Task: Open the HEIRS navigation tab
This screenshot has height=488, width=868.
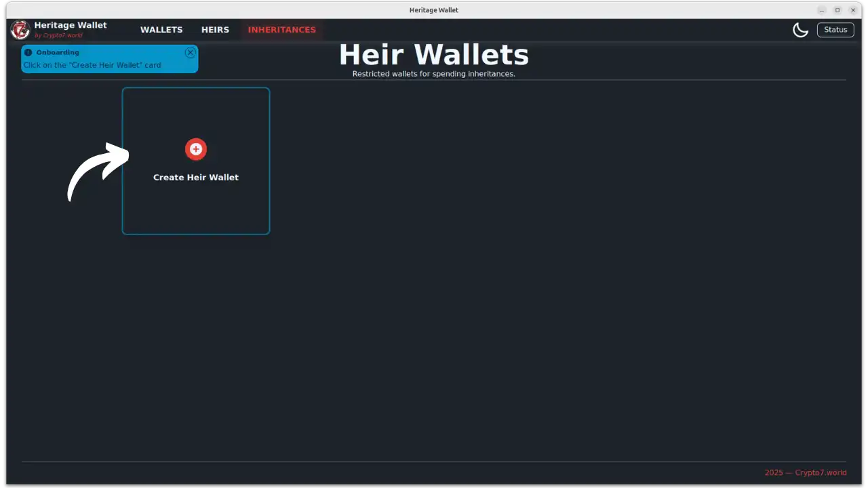Action: (x=215, y=29)
